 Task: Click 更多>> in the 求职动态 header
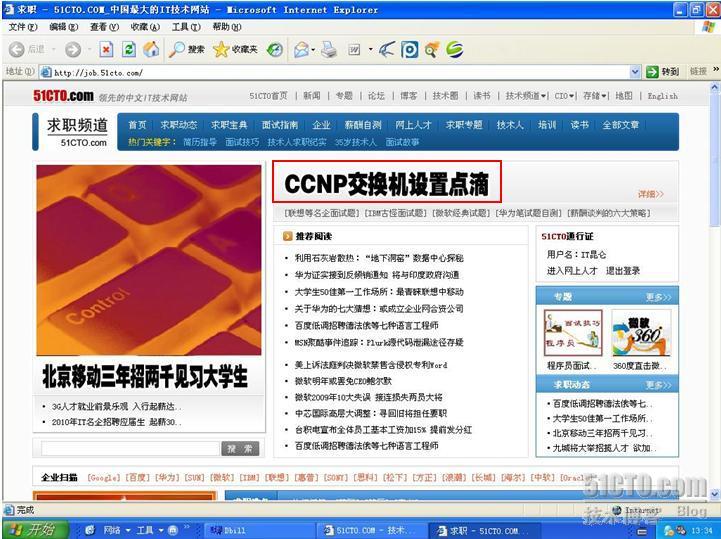658,385
